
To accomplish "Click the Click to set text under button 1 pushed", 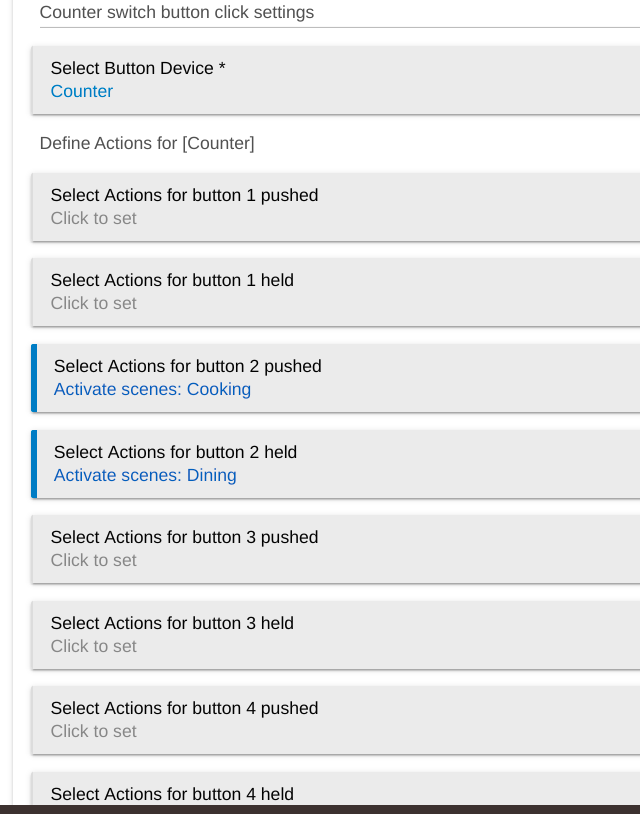I will pyautogui.click(x=93, y=218).
